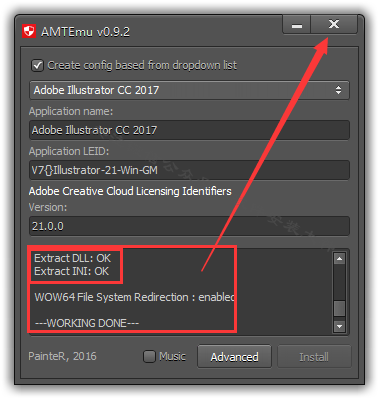
Task: Click the Application name field
Action: [x=189, y=130]
